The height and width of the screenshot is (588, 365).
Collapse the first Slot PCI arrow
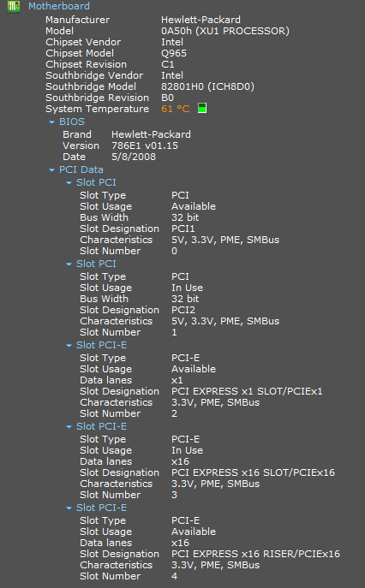69,182
